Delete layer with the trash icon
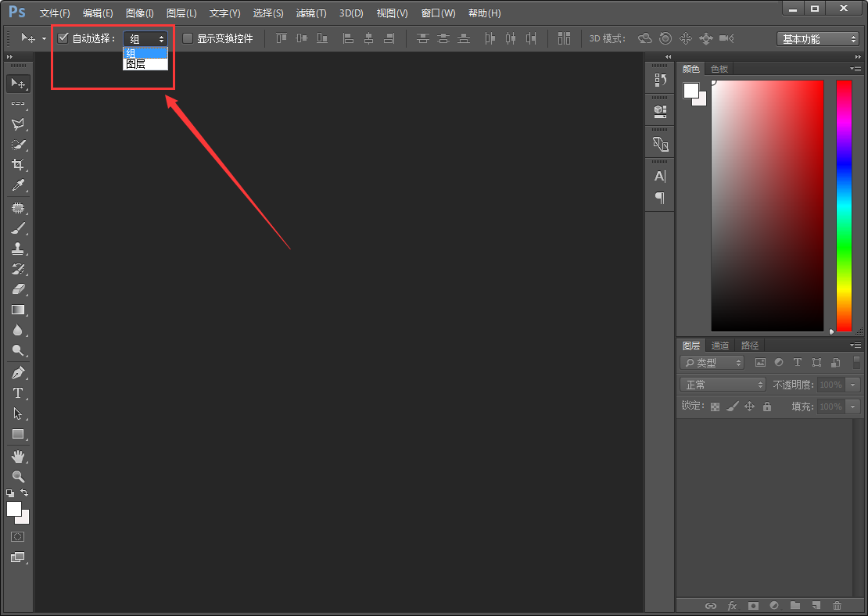The width and height of the screenshot is (868, 616). [x=837, y=605]
